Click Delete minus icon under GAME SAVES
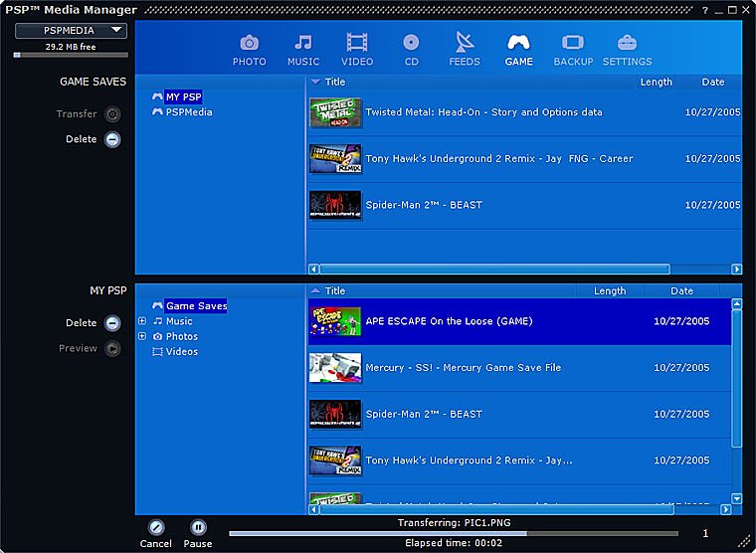Screen dimensions: 756x553 coord(112,140)
